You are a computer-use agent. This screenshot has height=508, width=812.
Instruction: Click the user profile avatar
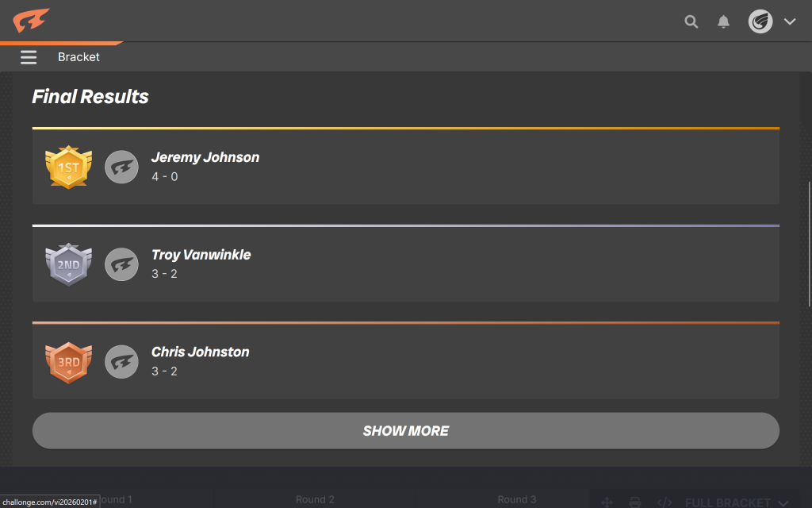(x=760, y=21)
